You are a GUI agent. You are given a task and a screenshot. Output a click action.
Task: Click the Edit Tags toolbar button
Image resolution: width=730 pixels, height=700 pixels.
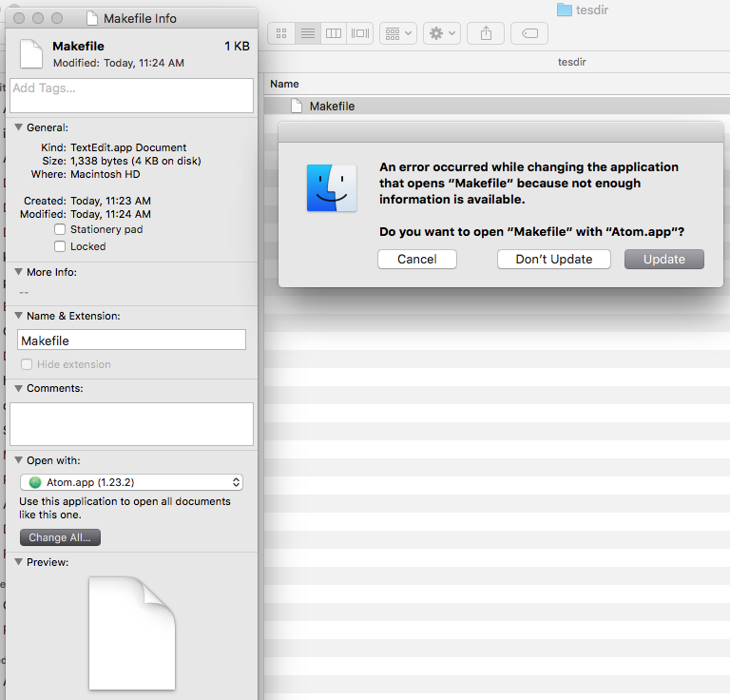[529, 33]
